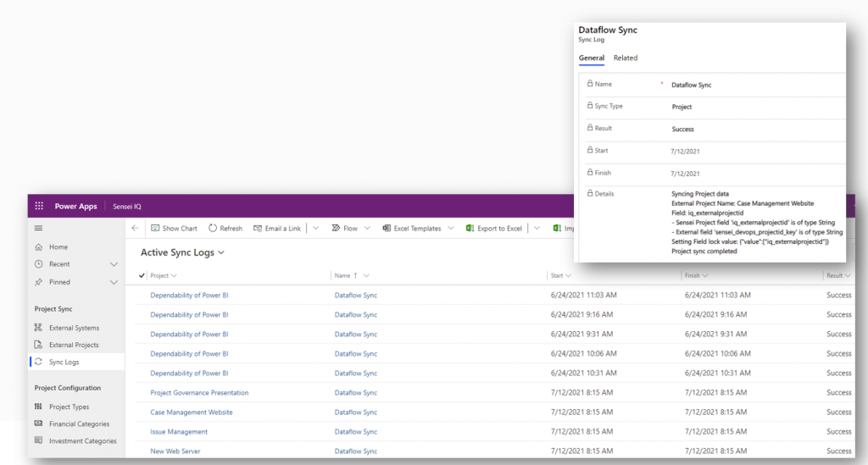Open the Email a Link split dropdown arrow

tap(315, 228)
